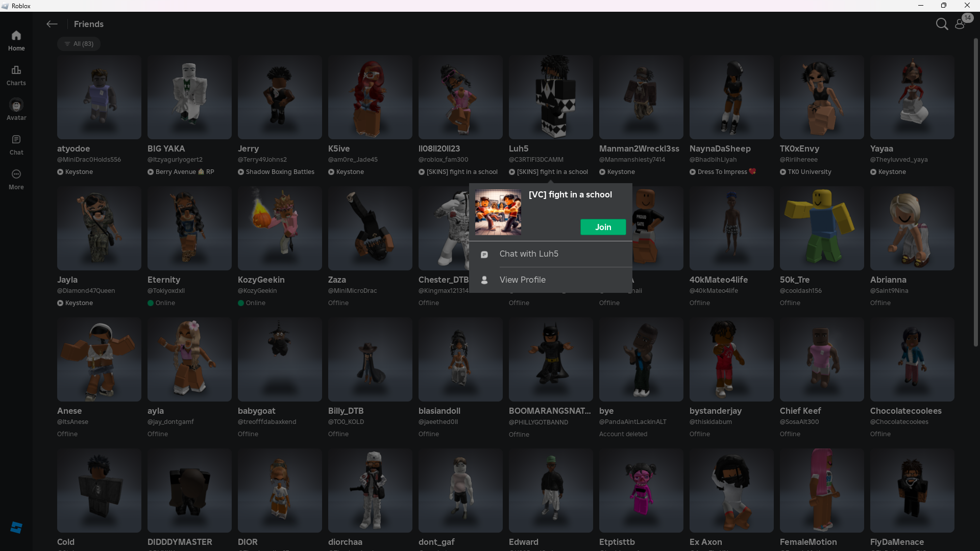Expand the All (83) filter dropdown
The image size is (980, 551).
79,44
